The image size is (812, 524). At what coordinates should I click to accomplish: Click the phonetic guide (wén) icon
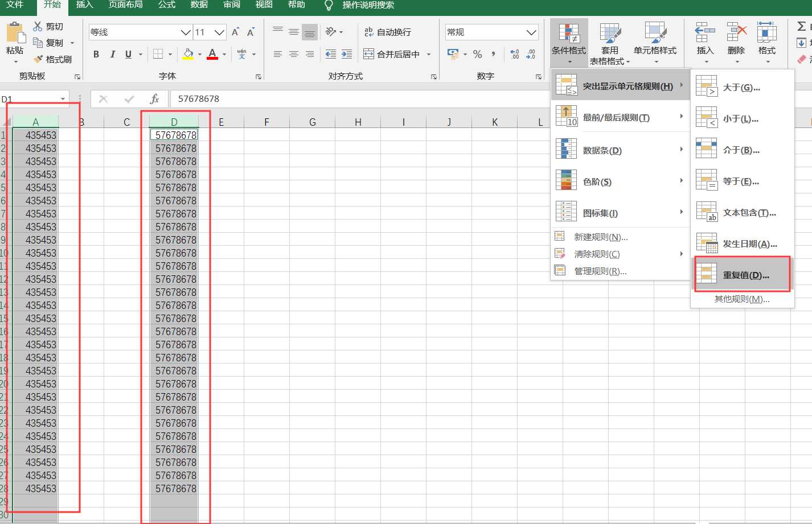(x=242, y=54)
